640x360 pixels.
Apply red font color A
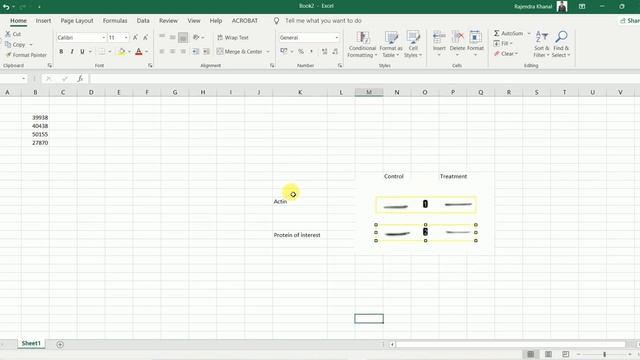pos(139,52)
